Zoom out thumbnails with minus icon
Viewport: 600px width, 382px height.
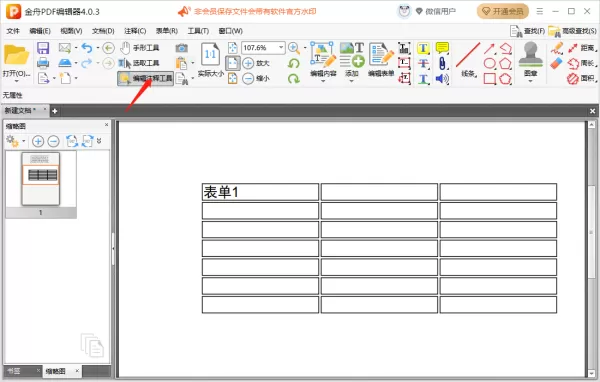click(54, 141)
